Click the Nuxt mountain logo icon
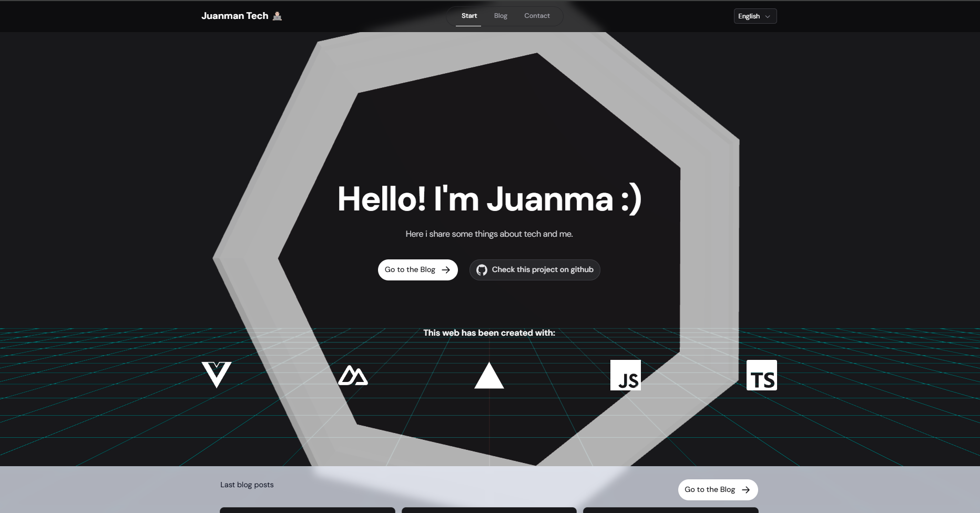980x513 pixels. tap(353, 376)
